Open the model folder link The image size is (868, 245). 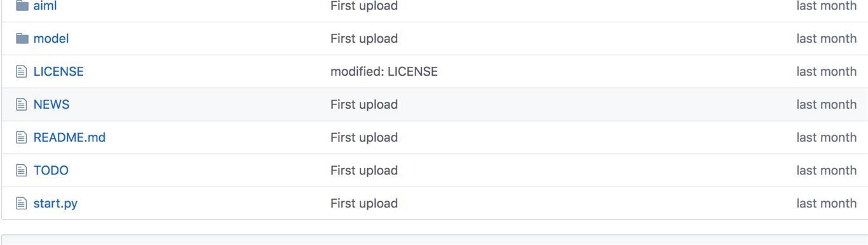(x=51, y=39)
